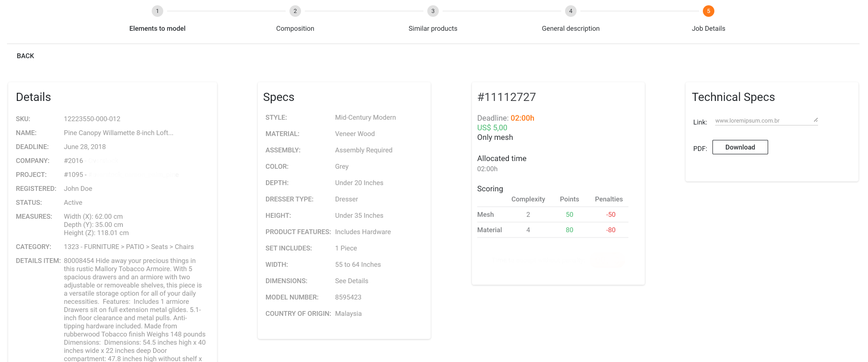Click the resize handle on Link field

pos(816,120)
